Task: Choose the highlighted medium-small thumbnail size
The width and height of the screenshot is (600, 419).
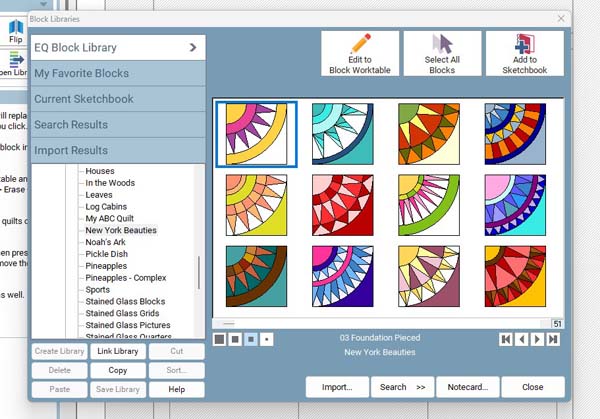Action: pyautogui.click(x=251, y=339)
